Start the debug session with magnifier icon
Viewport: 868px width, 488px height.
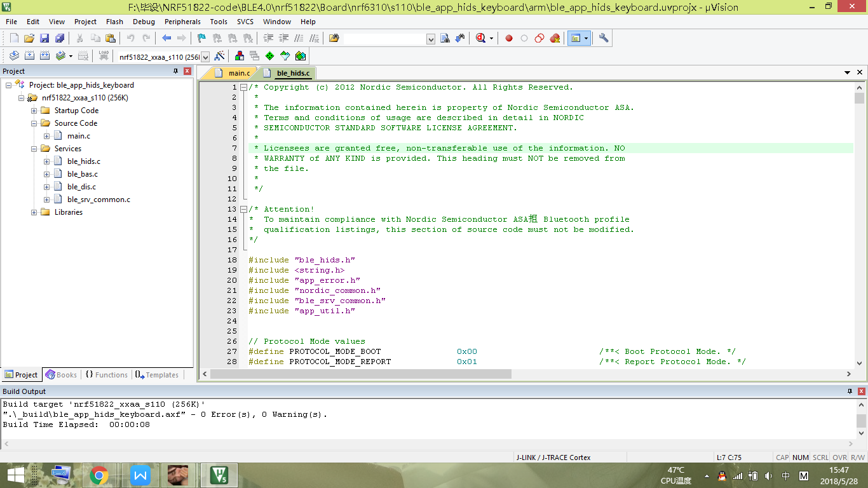pos(481,38)
